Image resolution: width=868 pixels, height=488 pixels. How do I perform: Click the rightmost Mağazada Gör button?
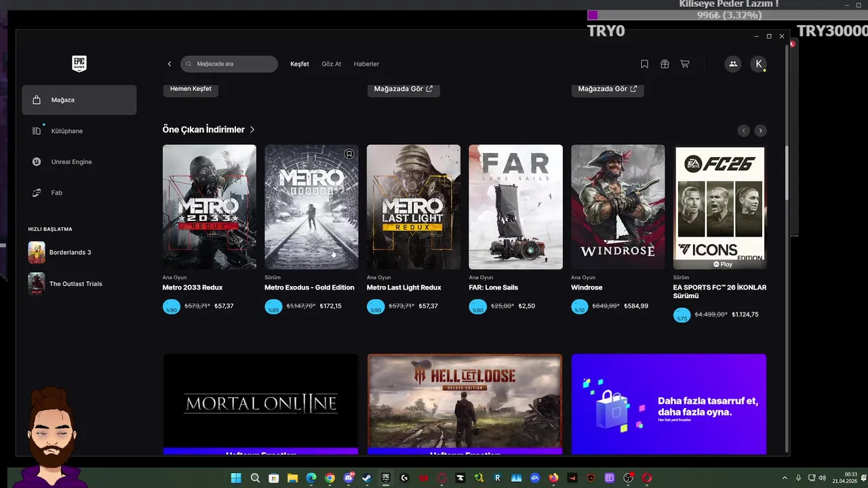point(608,89)
